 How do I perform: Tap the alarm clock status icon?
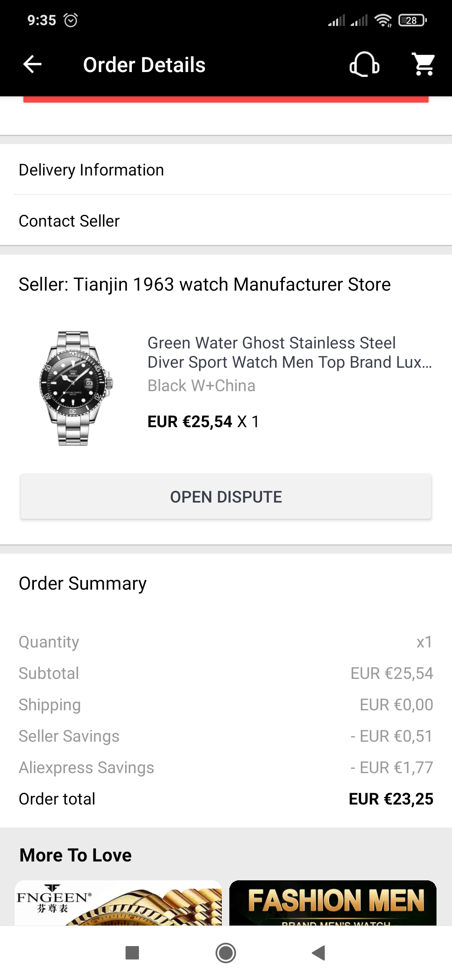tap(71, 20)
